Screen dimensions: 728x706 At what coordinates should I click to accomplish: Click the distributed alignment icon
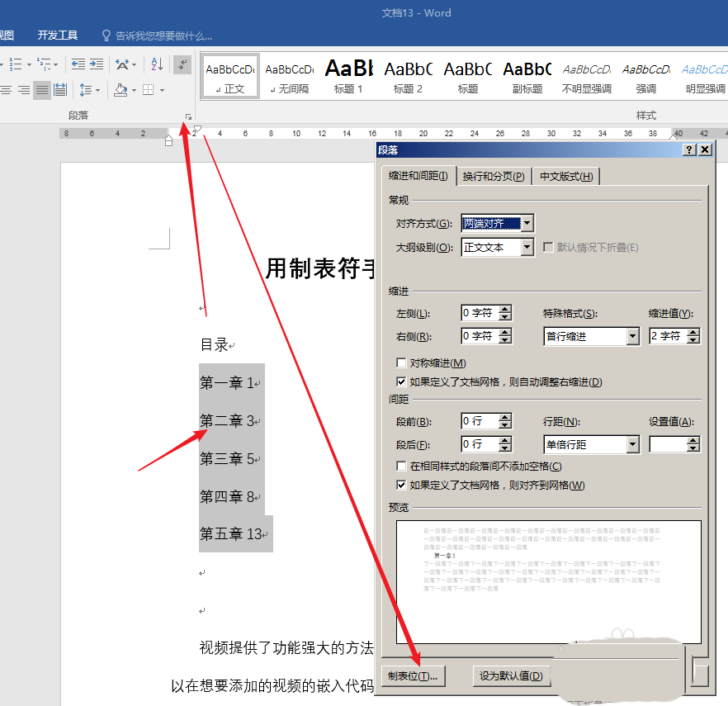pyautogui.click(x=60, y=89)
